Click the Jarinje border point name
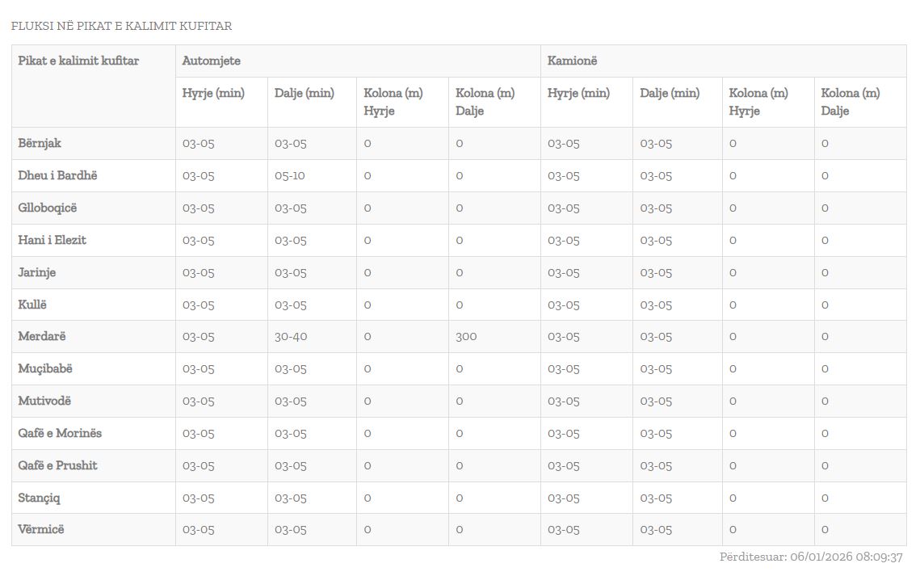The height and width of the screenshot is (576, 924). (37, 272)
